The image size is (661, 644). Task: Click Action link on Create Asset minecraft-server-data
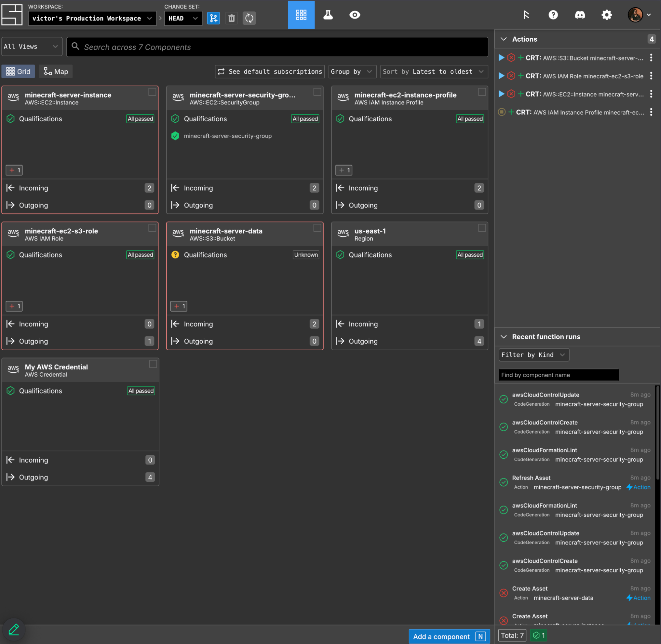(x=638, y=598)
